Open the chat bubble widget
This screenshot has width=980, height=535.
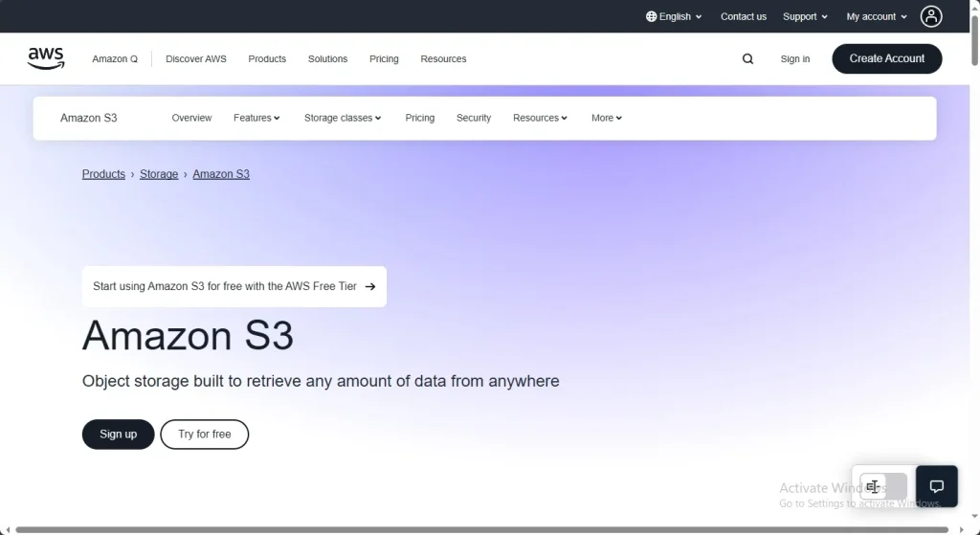click(x=937, y=486)
